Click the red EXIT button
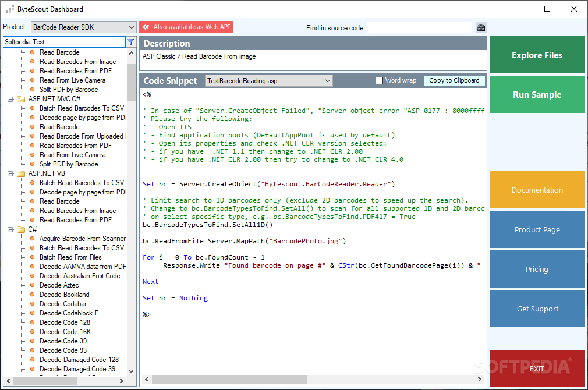The height and width of the screenshot is (390, 588). (537, 368)
